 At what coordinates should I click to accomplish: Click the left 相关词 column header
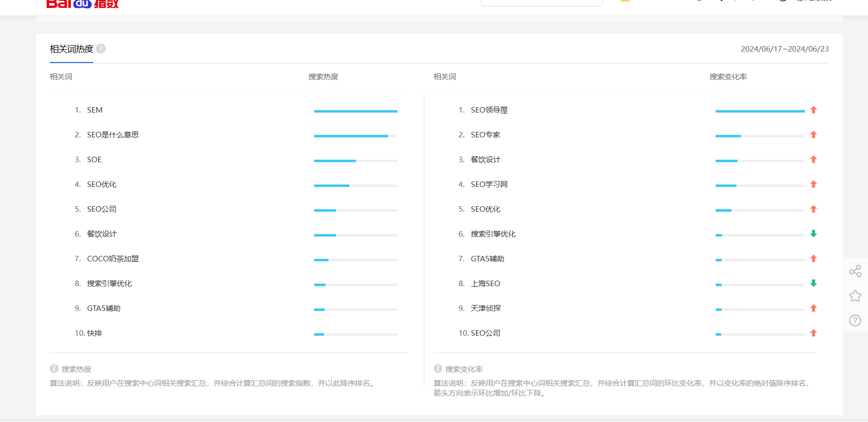coord(61,77)
